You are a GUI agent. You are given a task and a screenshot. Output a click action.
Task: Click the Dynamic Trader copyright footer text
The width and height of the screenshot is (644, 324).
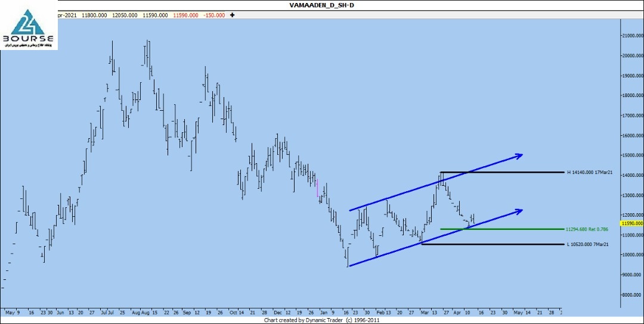point(321,320)
